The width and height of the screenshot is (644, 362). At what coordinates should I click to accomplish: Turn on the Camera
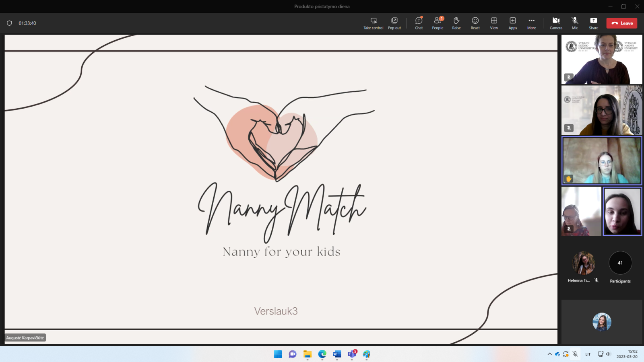(x=556, y=23)
